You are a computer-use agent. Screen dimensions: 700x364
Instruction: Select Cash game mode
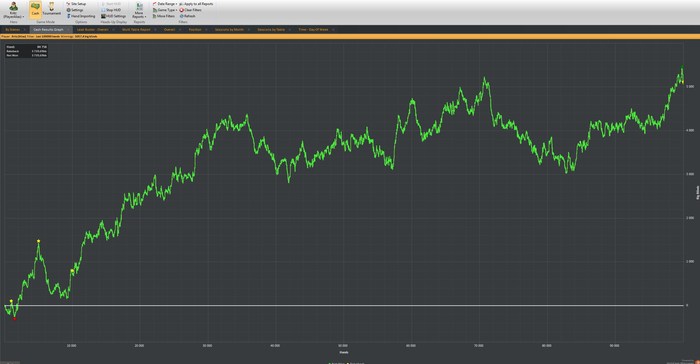[x=35, y=9]
